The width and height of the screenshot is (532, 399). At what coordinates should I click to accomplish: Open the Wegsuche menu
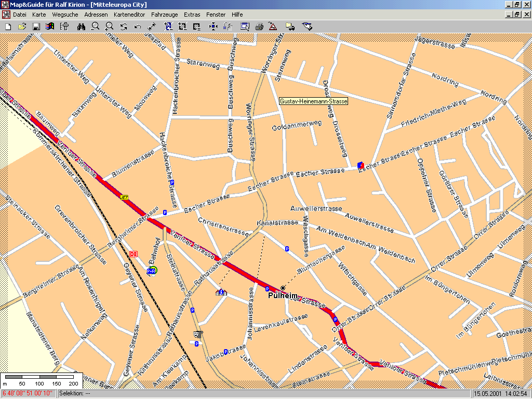pyautogui.click(x=65, y=15)
